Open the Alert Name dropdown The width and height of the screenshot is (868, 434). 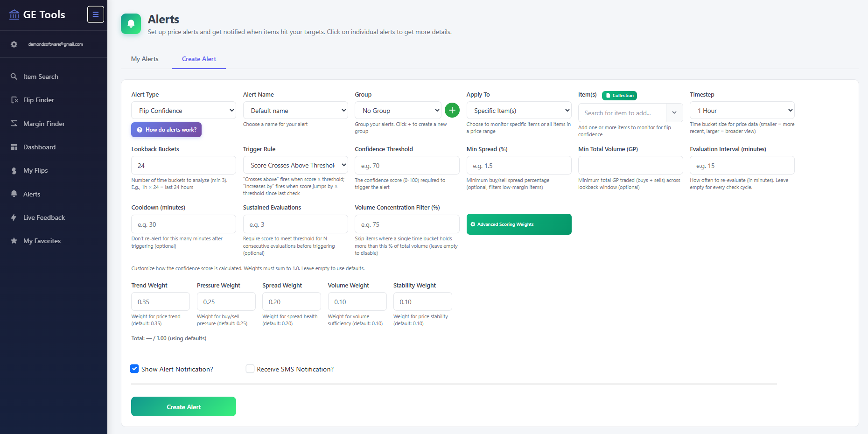pyautogui.click(x=295, y=111)
